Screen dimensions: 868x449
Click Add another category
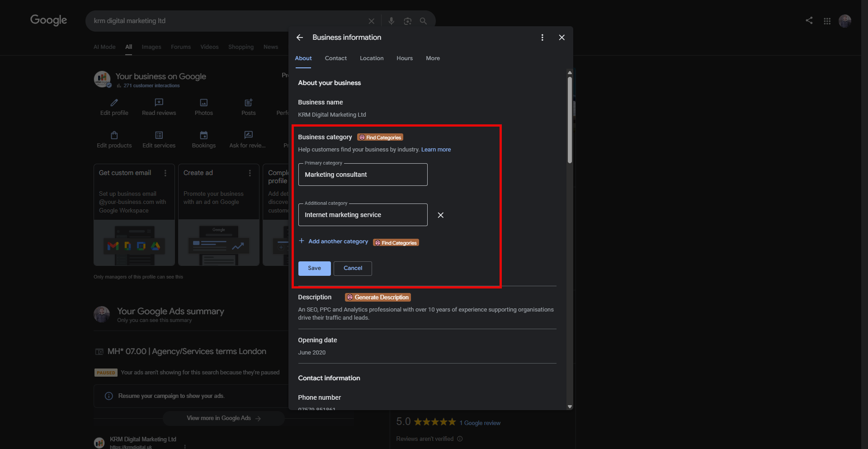point(334,241)
